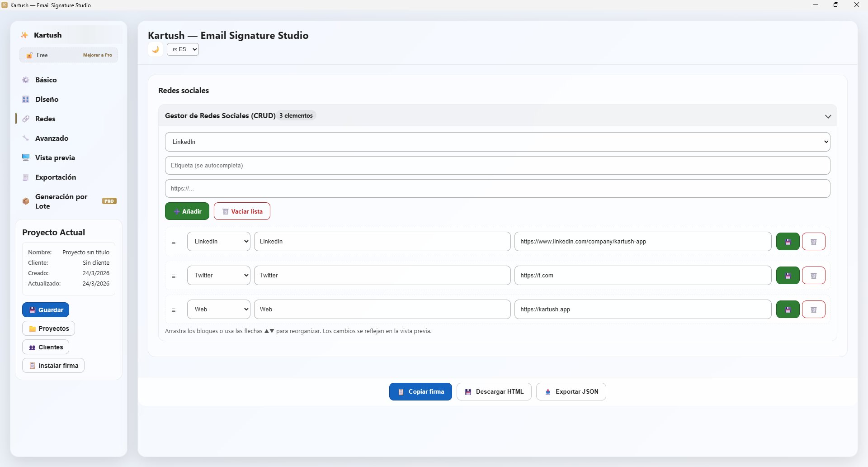Image resolution: width=868 pixels, height=467 pixels.
Task: Save the LinkedIn row with green disk icon
Action: tap(788, 242)
